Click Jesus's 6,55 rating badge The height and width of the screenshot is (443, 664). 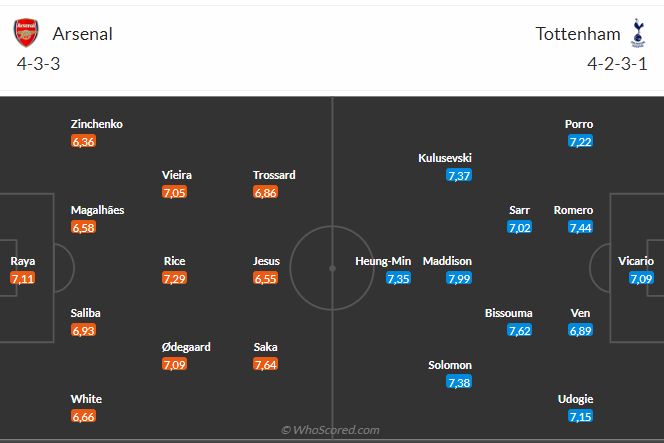pyautogui.click(x=266, y=279)
